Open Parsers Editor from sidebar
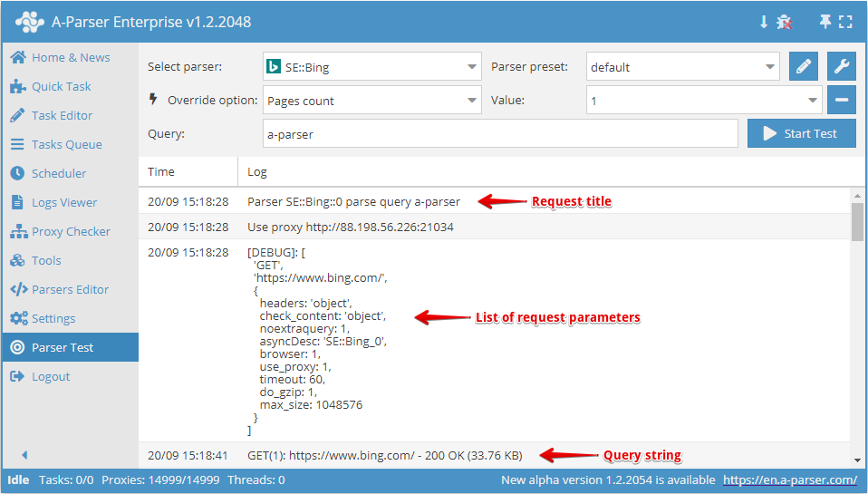868x494 pixels. tap(70, 289)
